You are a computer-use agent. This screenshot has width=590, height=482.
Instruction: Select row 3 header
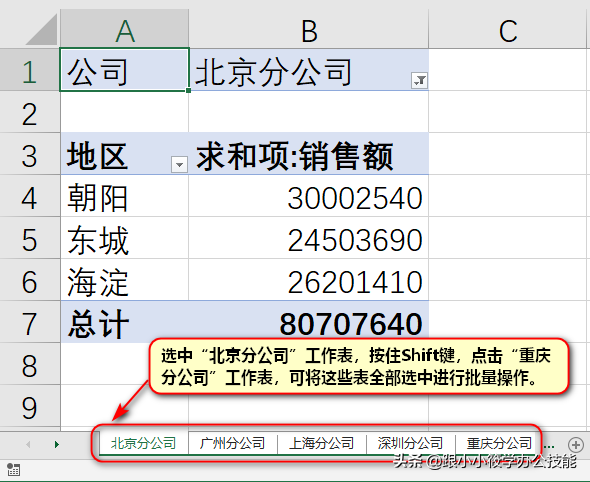30,154
